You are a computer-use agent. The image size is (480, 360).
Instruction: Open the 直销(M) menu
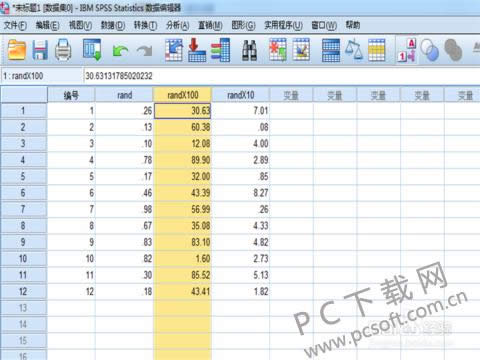[210, 25]
